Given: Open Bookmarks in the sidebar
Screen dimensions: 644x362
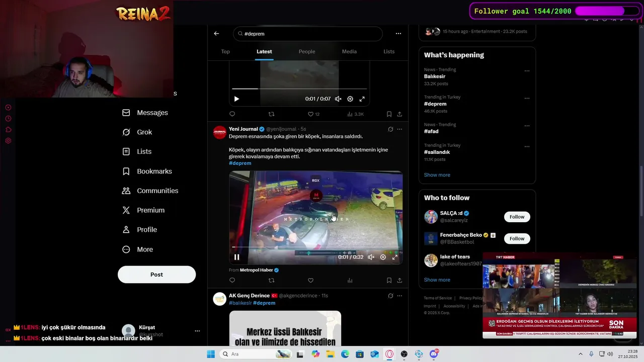Looking at the screenshot, I should point(147,171).
